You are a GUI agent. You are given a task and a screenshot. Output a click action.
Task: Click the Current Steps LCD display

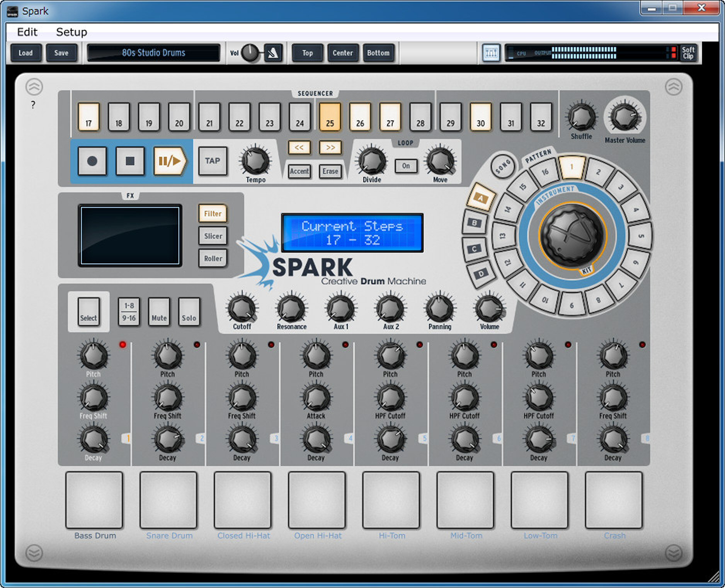[352, 233]
